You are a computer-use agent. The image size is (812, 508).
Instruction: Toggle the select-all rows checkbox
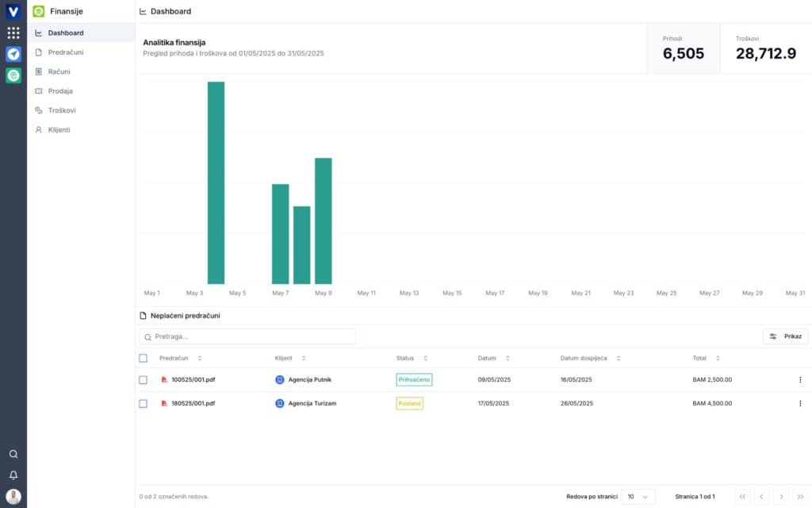143,358
